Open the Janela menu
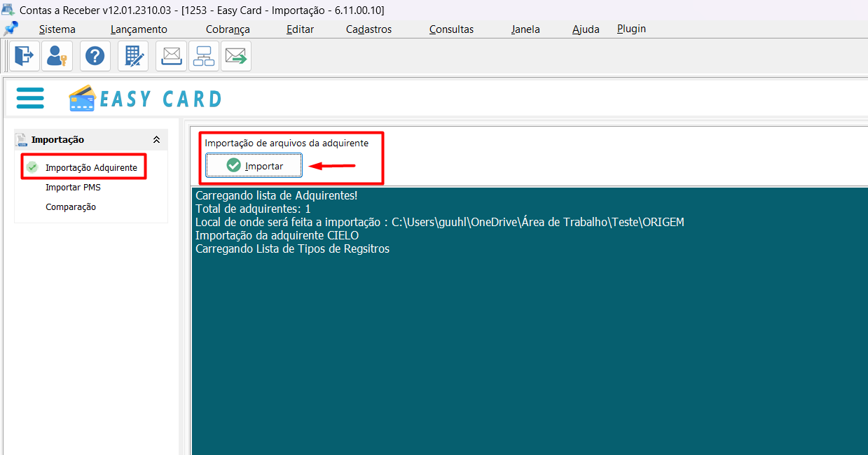Viewport: 868px width, 455px height. click(525, 29)
